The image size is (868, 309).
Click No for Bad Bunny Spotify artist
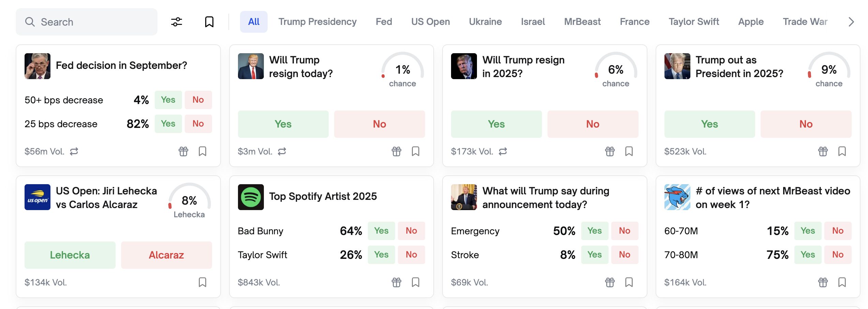pos(411,231)
